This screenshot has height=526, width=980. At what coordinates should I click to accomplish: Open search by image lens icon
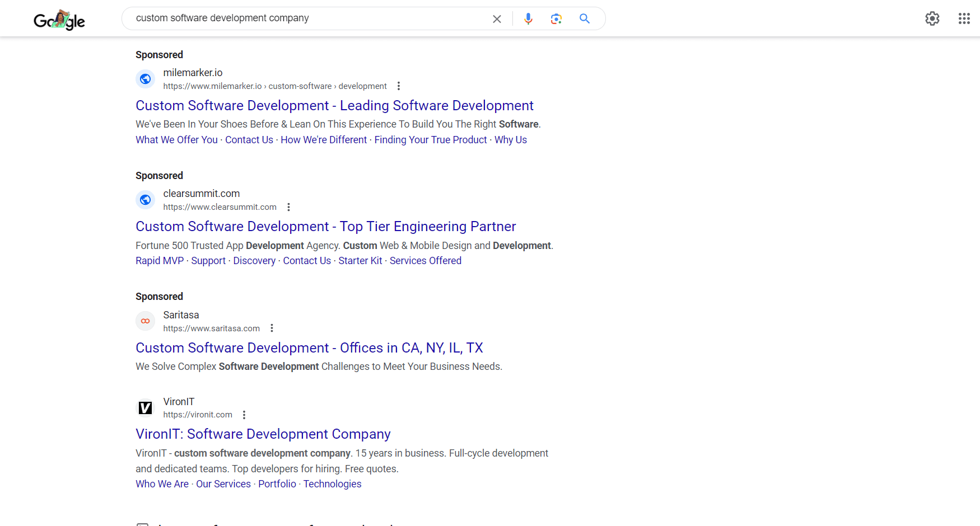tap(556, 19)
